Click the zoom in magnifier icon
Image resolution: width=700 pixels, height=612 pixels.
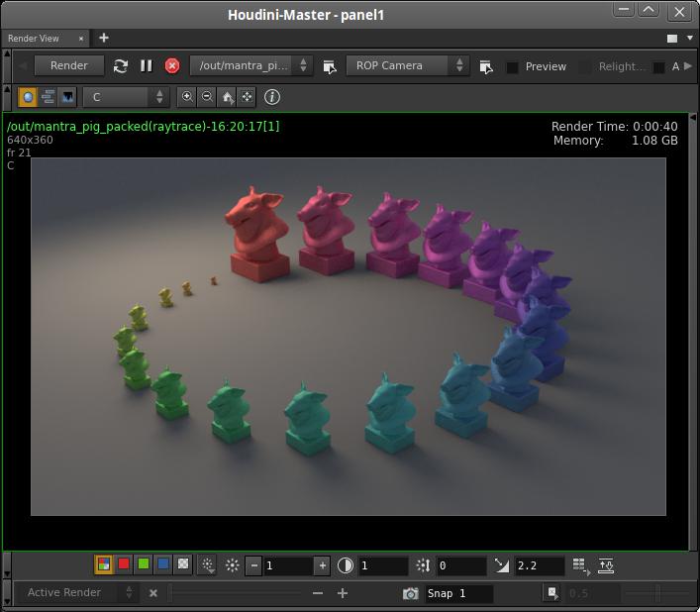[x=187, y=97]
